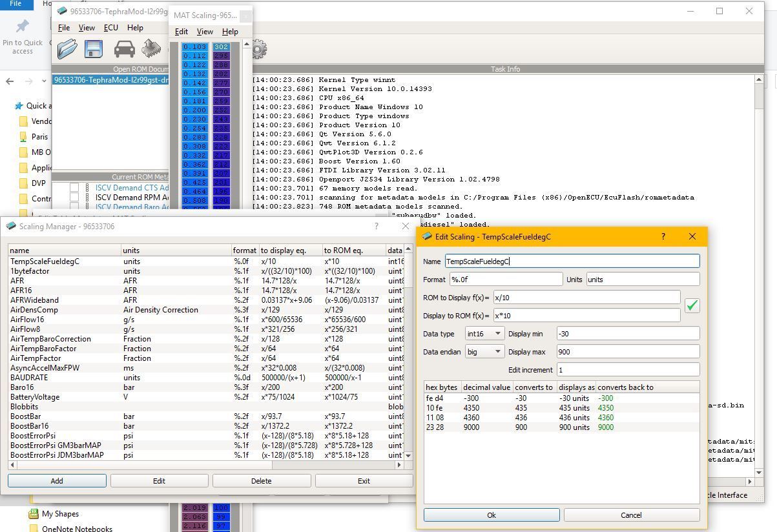Click the green checkmark validate icon
The height and width of the screenshot is (532, 777).
point(692,306)
